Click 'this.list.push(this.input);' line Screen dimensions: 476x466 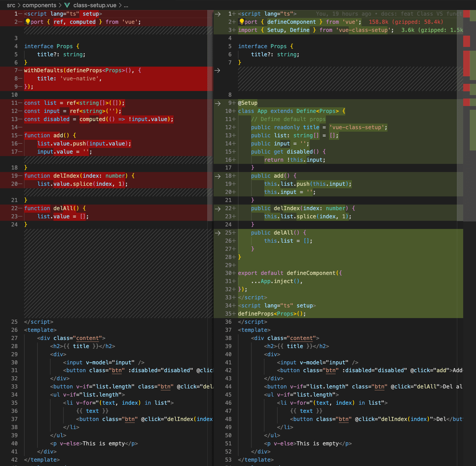[x=308, y=184]
